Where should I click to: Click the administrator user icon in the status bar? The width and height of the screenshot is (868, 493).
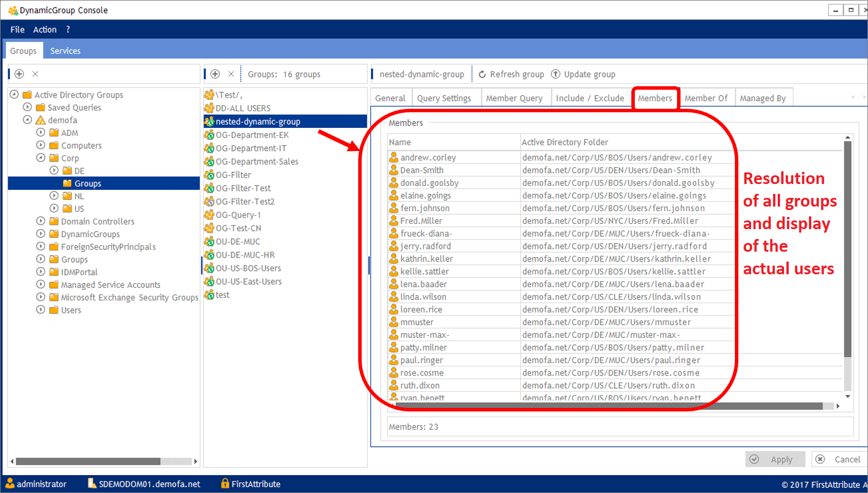click(9, 484)
